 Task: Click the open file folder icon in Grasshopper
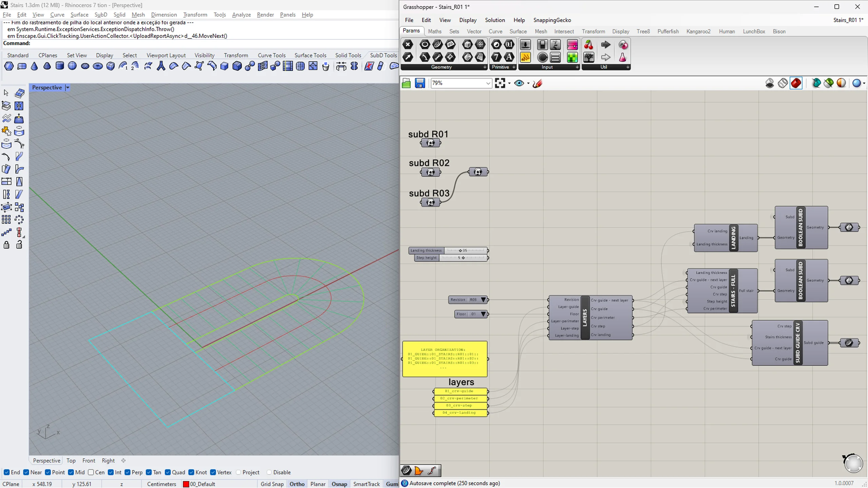click(406, 83)
